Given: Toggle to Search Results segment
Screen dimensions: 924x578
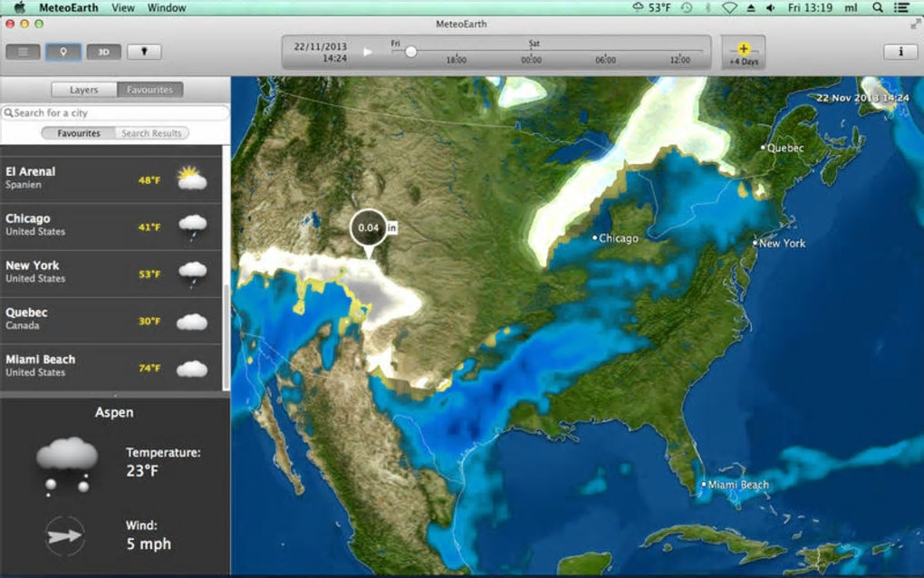Looking at the screenshot, I should click(151, 133).
